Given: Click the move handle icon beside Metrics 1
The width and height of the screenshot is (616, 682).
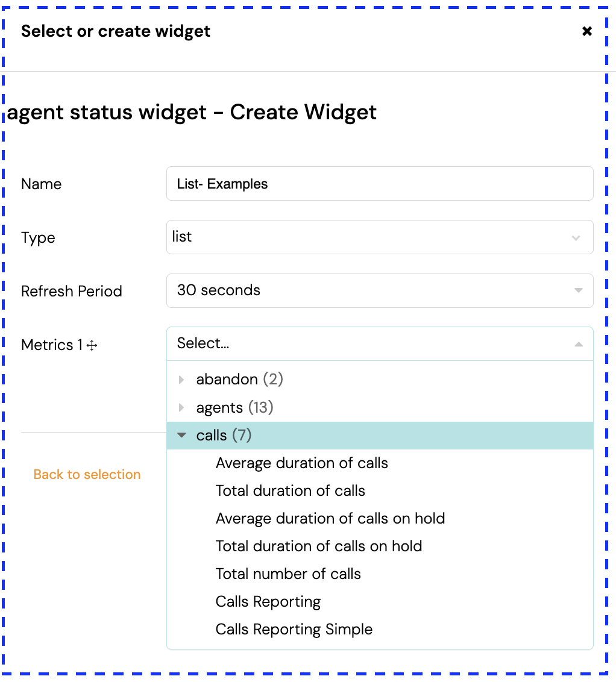Looking at the screenshot, I should [x=92, y=346].
